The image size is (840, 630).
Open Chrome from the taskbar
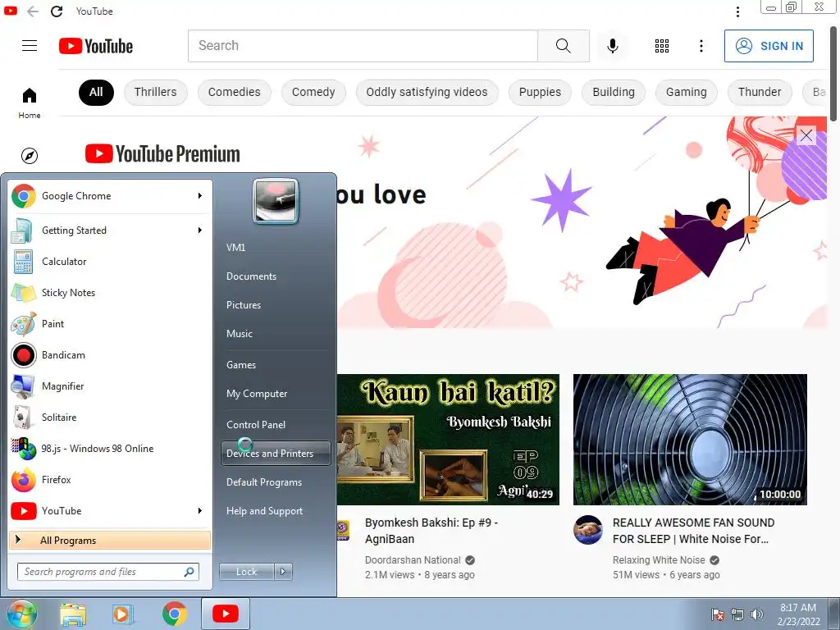click(174, 614)
